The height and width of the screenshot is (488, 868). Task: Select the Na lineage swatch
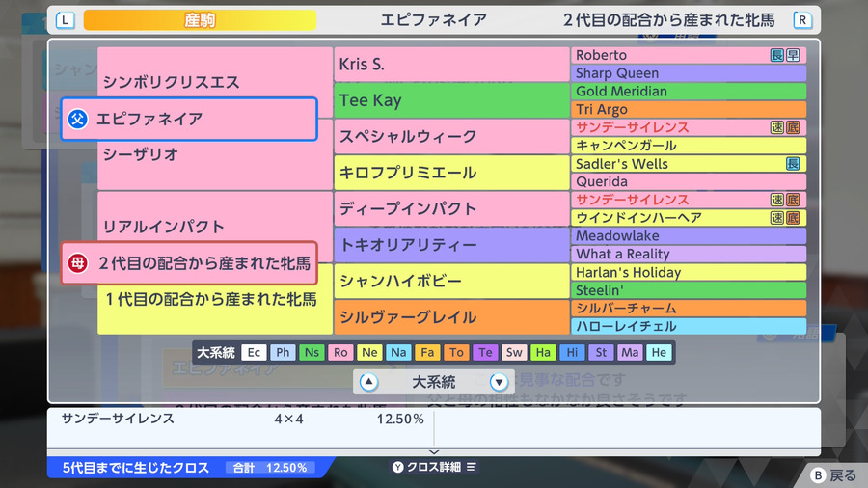click(x=398, y=352)
